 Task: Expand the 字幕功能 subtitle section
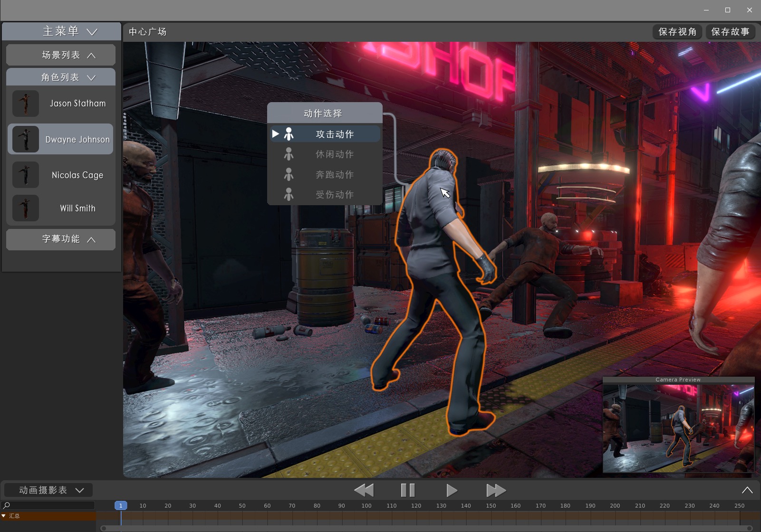click(61, 239)
